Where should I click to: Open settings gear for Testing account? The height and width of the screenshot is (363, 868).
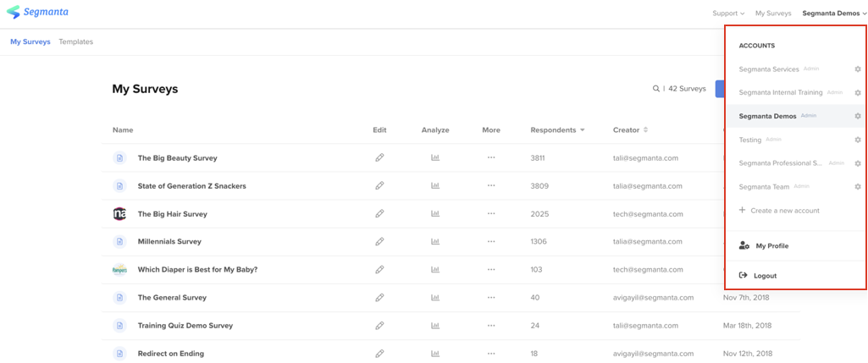pyautogui.click(x=858, y=140)
